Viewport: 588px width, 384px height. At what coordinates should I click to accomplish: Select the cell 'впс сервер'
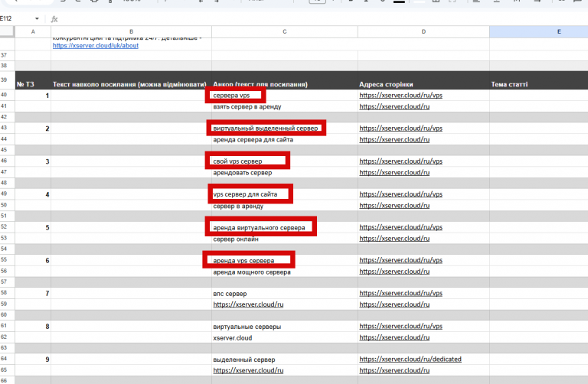pos(285,293)
